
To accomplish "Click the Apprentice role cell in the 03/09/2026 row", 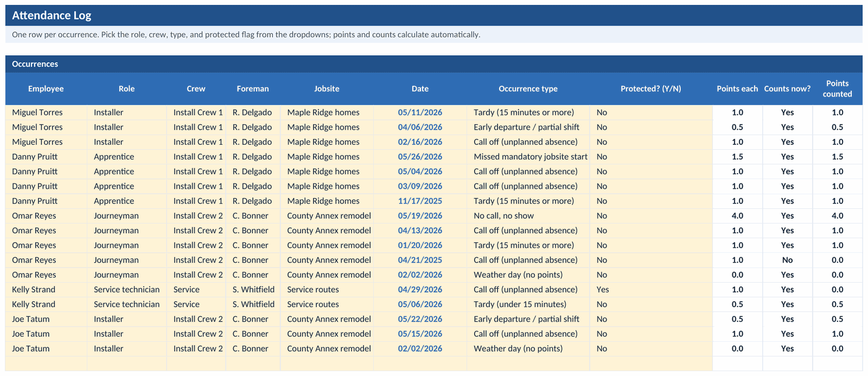I will click(126, 186).
